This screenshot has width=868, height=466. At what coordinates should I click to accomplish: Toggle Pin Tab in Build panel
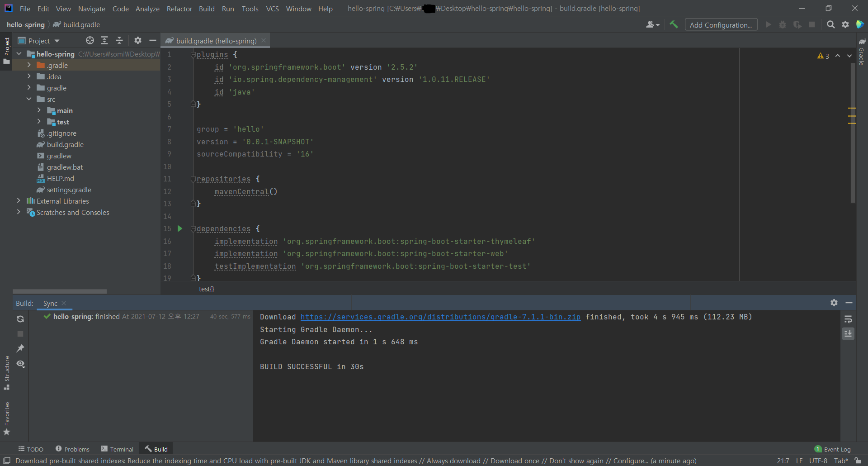(x=20, y=348)
